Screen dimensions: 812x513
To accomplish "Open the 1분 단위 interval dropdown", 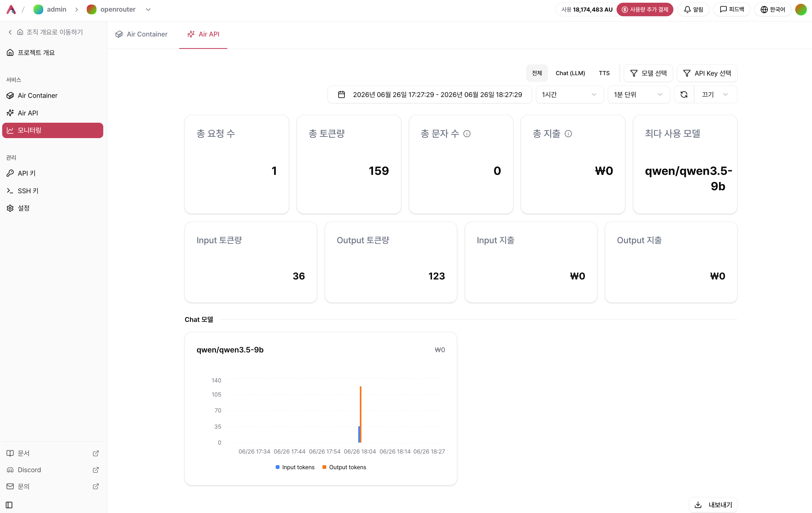I will click(639, 95).
